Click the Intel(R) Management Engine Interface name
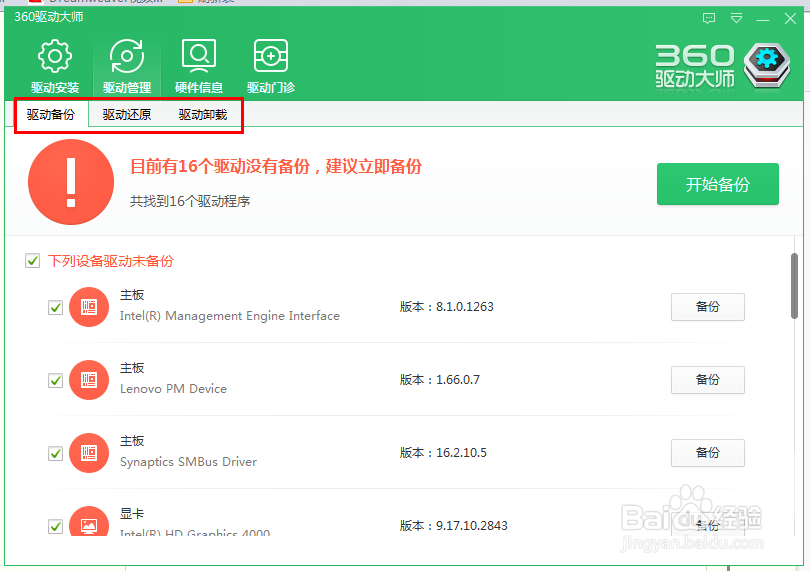 tap(230, 316)
